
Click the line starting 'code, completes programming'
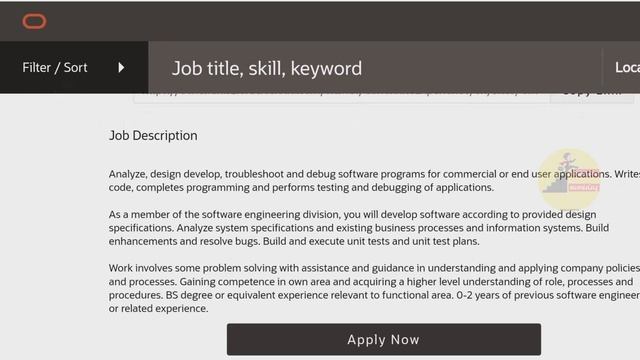click(x=301, y=188)
